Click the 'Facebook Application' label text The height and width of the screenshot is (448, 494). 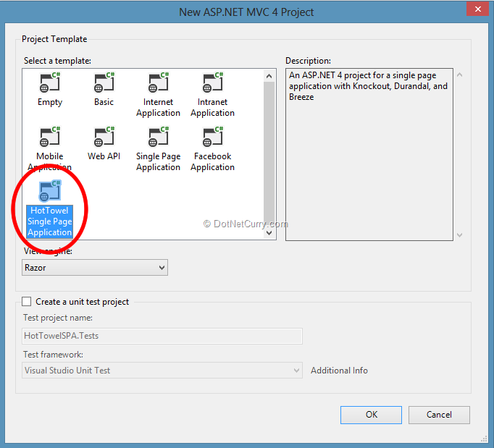[x=213, y=161]
